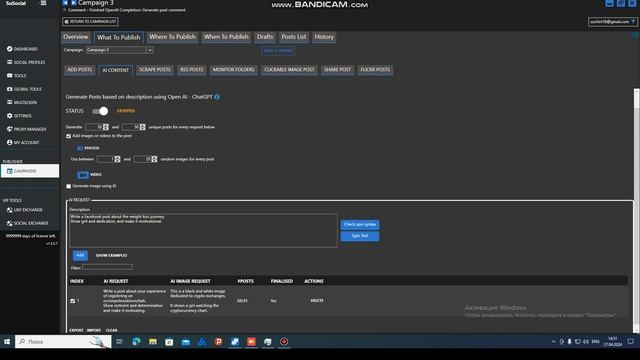
Task: Select the Scrape Posts sub-tab
Action: (155, 70)
